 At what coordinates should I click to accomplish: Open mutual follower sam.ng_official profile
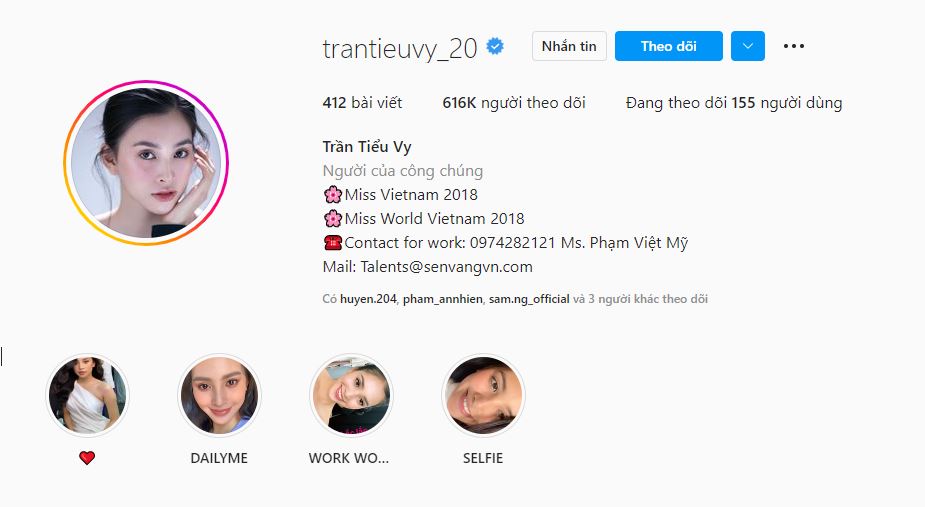529,299
